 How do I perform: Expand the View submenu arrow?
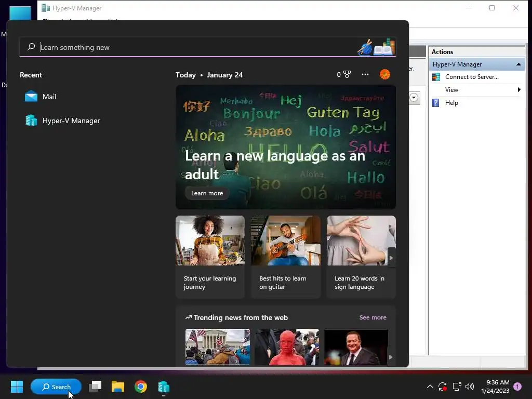(x=519, y=89)
